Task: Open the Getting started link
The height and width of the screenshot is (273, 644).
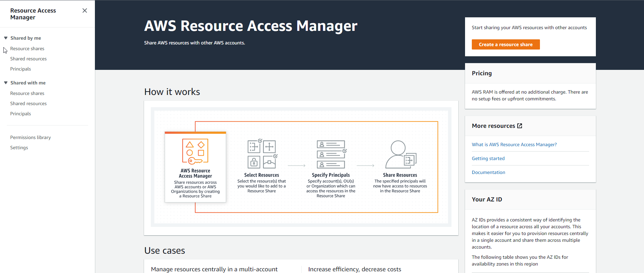Action: [488, 158]
